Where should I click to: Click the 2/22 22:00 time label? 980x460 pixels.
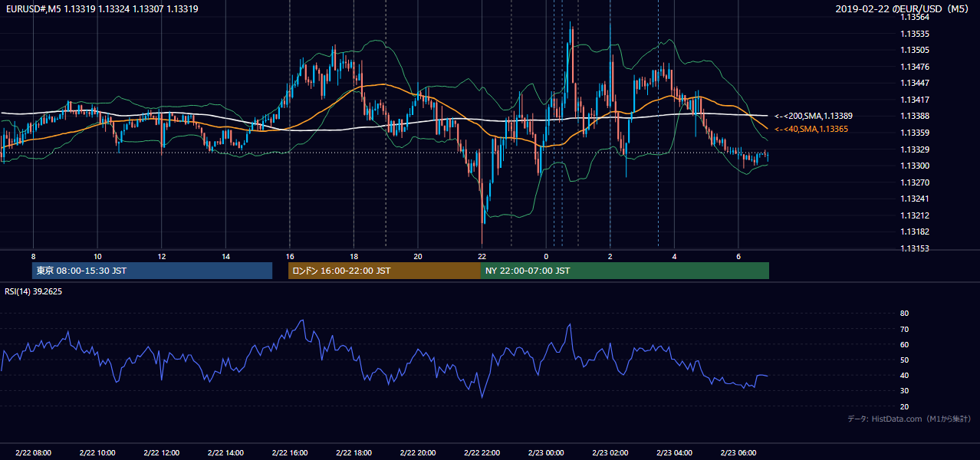click(482, 453)
